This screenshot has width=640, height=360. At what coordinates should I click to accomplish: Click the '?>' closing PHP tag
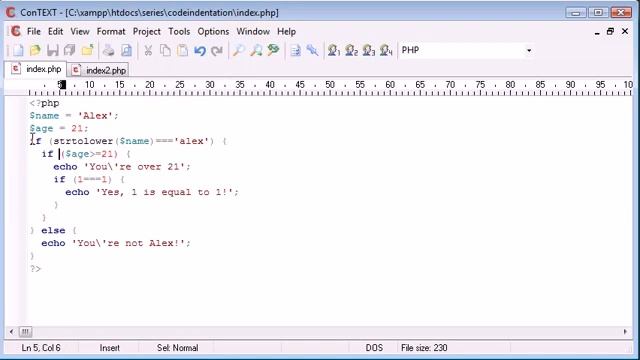(36, 269)
